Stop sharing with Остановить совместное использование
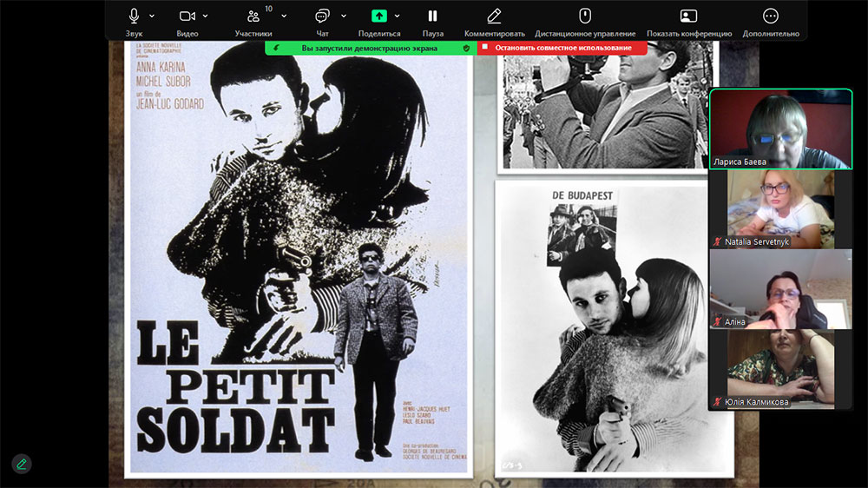This screenshot has width=868, height=488. (562, 48)
